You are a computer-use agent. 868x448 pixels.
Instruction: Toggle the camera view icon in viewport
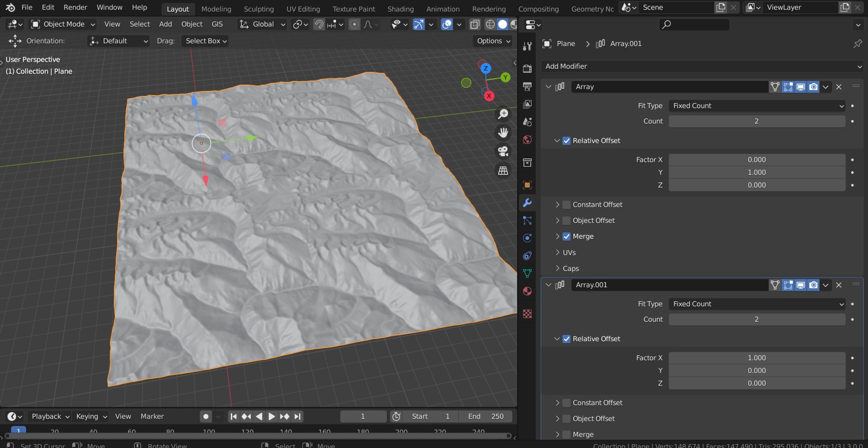click(x=503, y=151)
